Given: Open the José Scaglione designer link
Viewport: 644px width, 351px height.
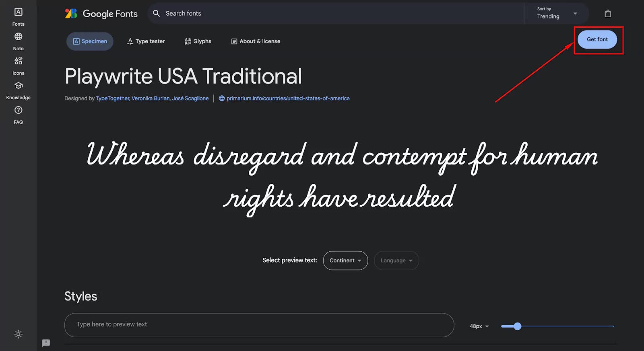Looking at the screenshot, I should (x=190, y=98).
